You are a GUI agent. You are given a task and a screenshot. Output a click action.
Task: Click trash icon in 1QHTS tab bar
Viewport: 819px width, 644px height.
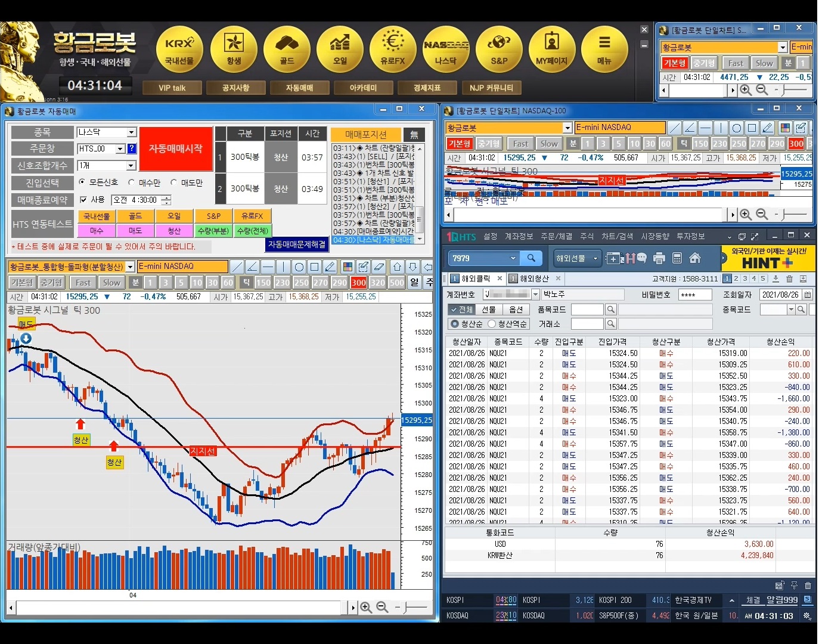[x=789, y=278]
